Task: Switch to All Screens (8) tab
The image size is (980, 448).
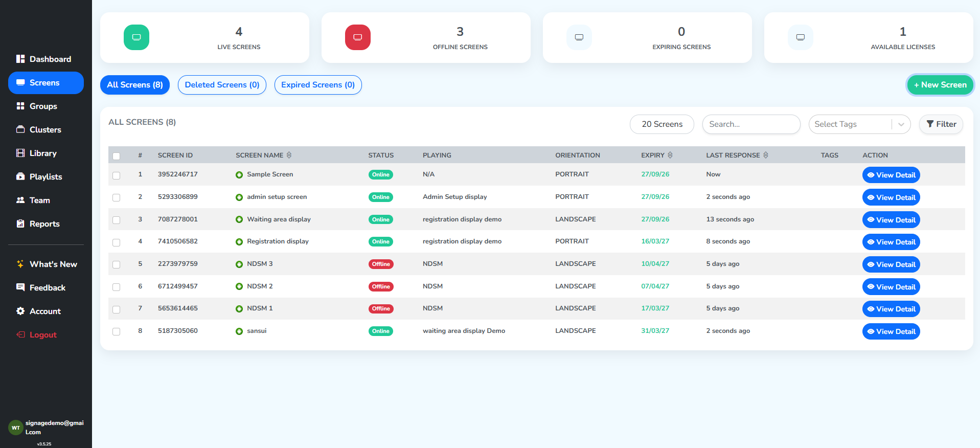Action: pyautogui.click(x=135, y=85)
